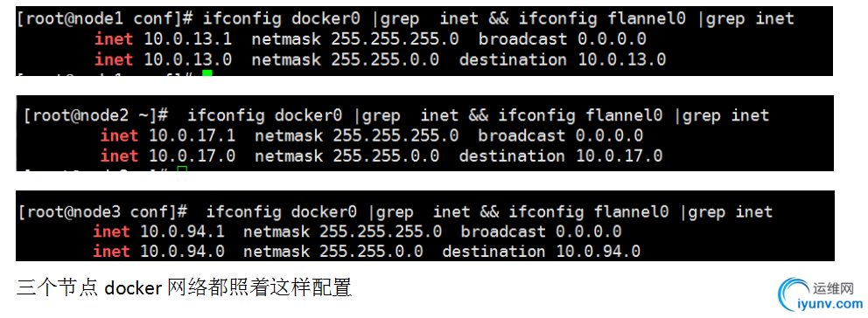This screenshot has width=868, height=318.
Task: Click the node3 command prompt line
Action: click(395, 211)
